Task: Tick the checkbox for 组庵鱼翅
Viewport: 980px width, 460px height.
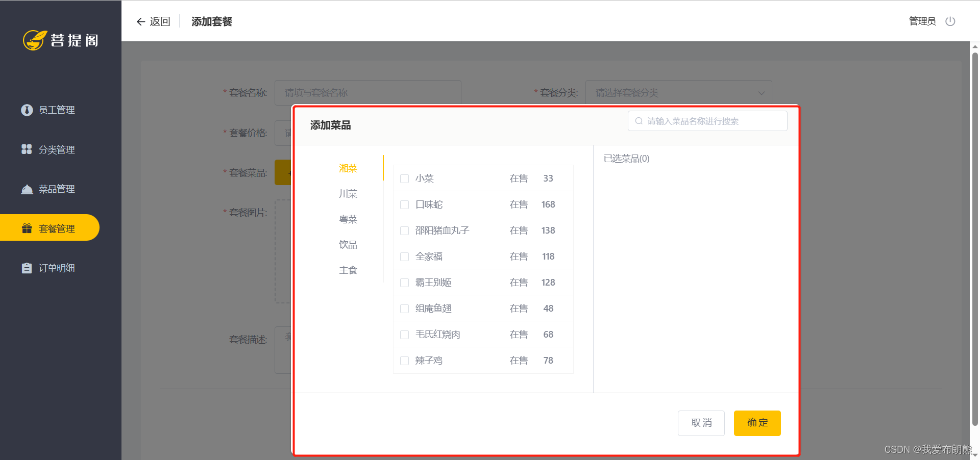Action: pyautogui.click(x=405, y=309)
